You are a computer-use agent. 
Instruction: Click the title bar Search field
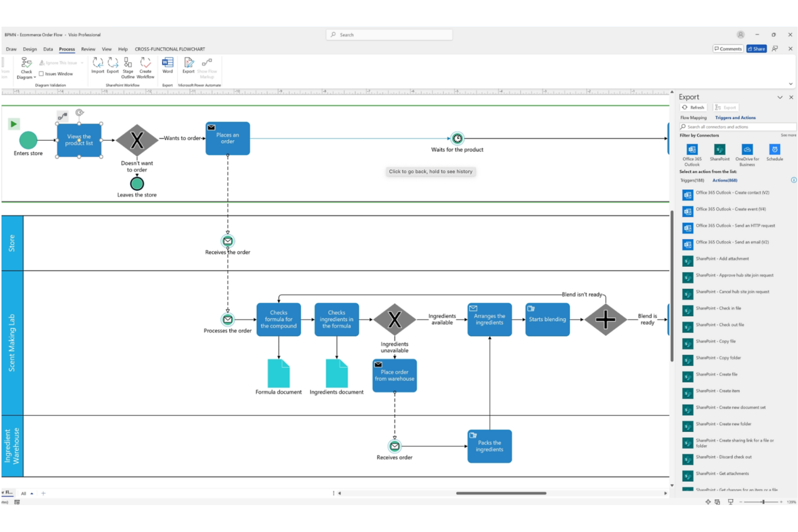tap(389, 34)
